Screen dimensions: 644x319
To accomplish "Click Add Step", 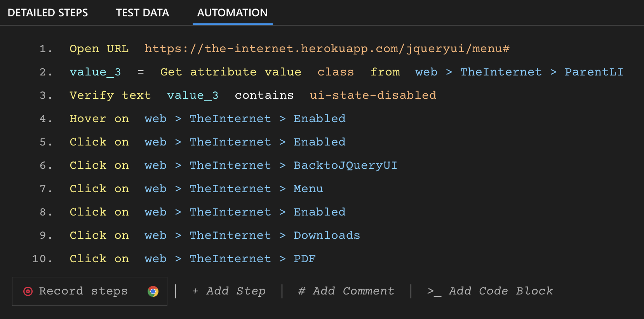I will (229, 291).
